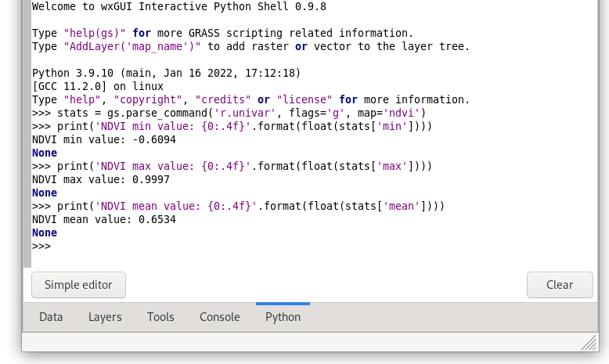Viewport: 609px width, 364px height.
Task: Click the 'help(gs)' hint line
Action: tap(222, 33)
